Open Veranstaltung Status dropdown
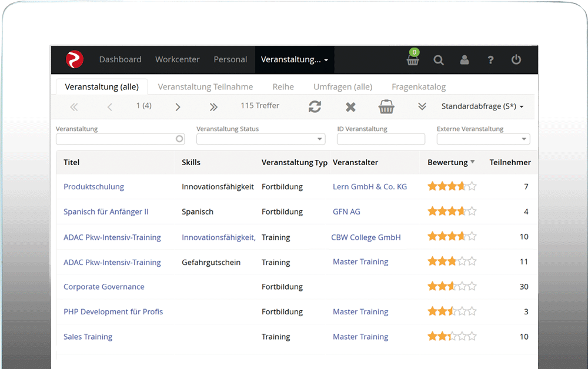This screenshot has width=588, height=369. (x=261, y=139)
